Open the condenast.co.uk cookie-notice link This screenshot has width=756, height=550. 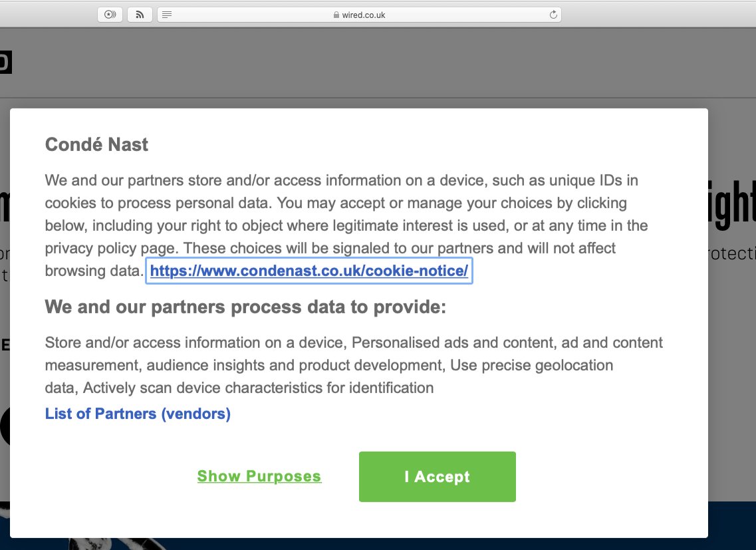tap(309, 271)
